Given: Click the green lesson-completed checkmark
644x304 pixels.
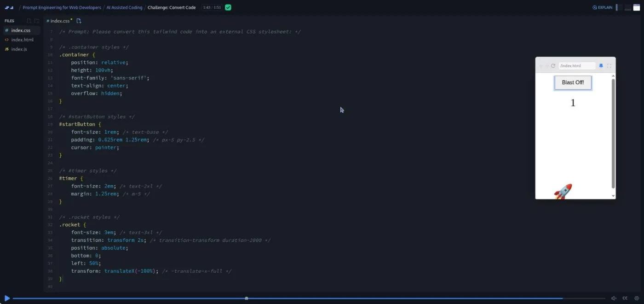Looking at the screenshot, I should coord(228,7).
